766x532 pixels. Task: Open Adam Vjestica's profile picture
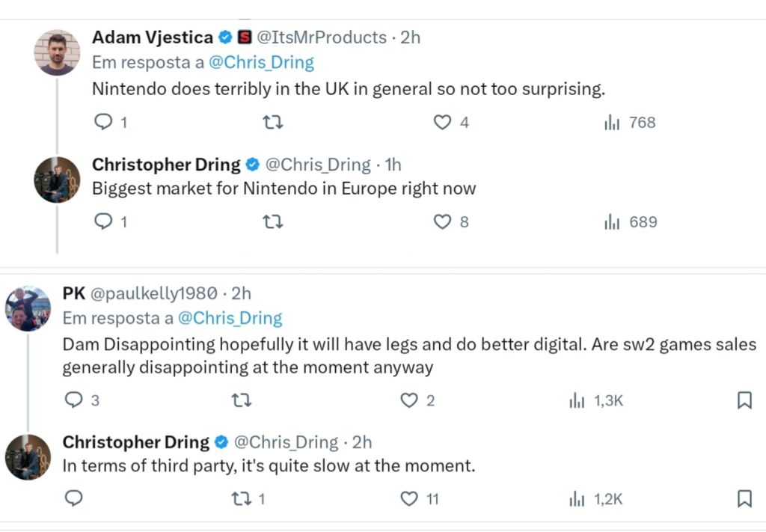pyautogui.click(x=57, y=52)
